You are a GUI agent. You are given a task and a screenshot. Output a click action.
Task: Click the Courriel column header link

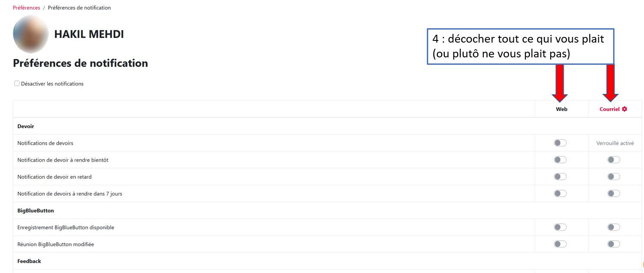point(609,109)
